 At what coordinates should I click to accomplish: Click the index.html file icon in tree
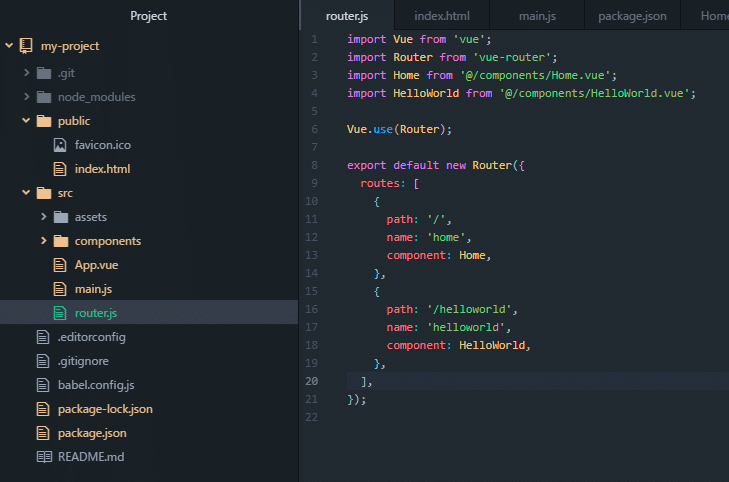pyautogui.click(x=60, y=169)
